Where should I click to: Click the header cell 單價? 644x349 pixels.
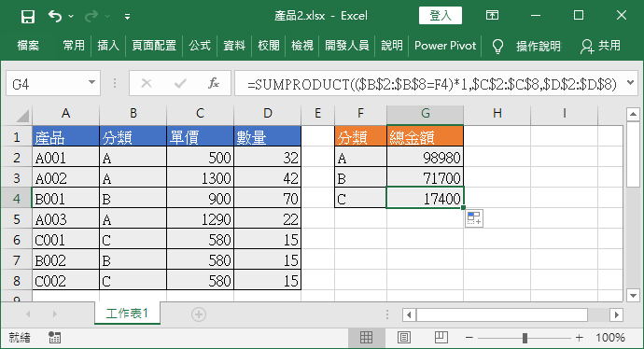click(200, 136)
